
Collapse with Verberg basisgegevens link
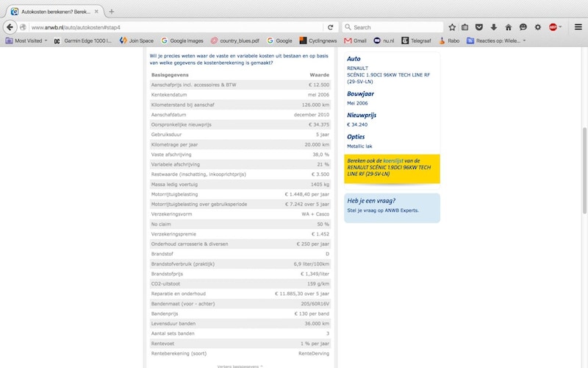pos(240,366)
